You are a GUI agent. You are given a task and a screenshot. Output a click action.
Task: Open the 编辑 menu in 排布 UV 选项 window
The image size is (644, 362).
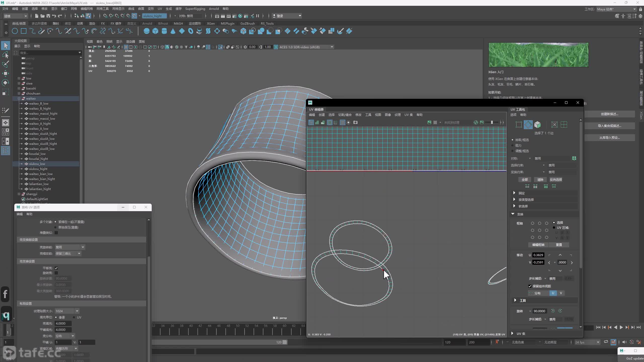[x=19, y=214]
